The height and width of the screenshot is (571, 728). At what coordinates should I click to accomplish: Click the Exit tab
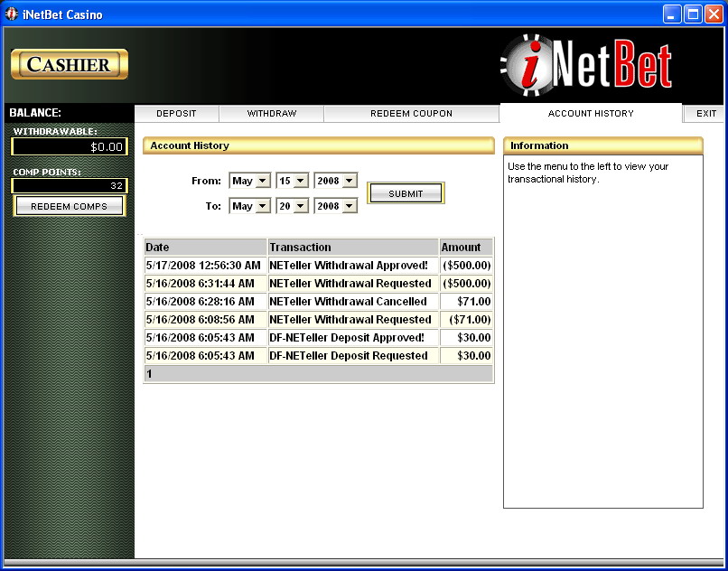point(706,113)
